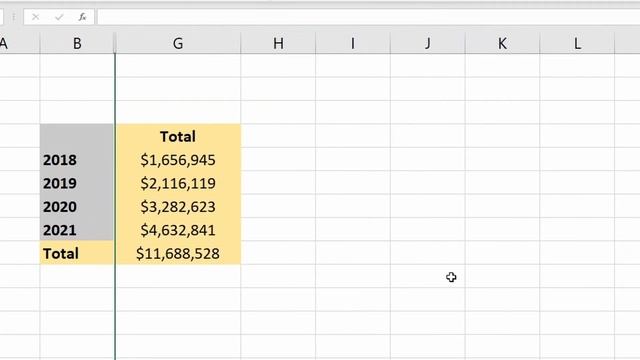Click the gray blank header cell above 2018

click(x=77, y=136)
